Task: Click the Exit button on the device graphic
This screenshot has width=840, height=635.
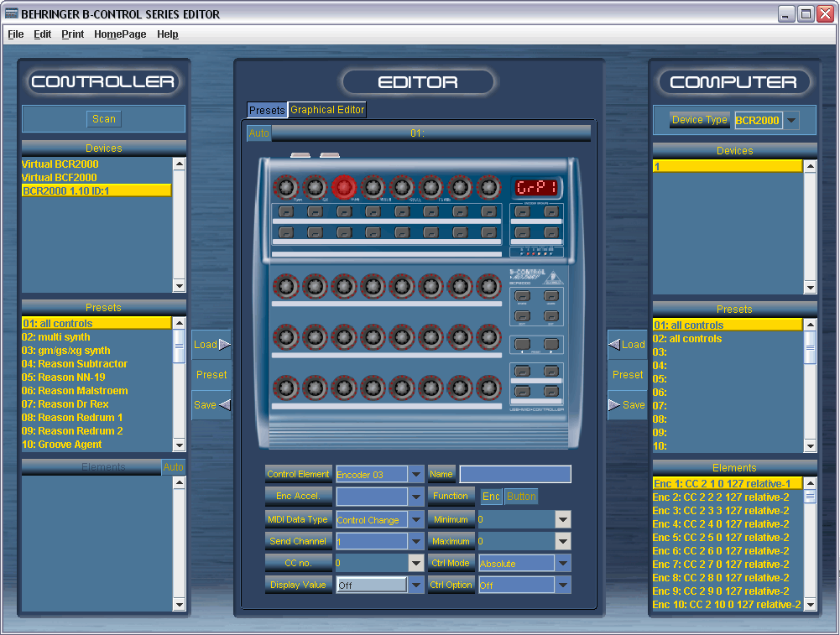Action: click(x=551, y=316)
